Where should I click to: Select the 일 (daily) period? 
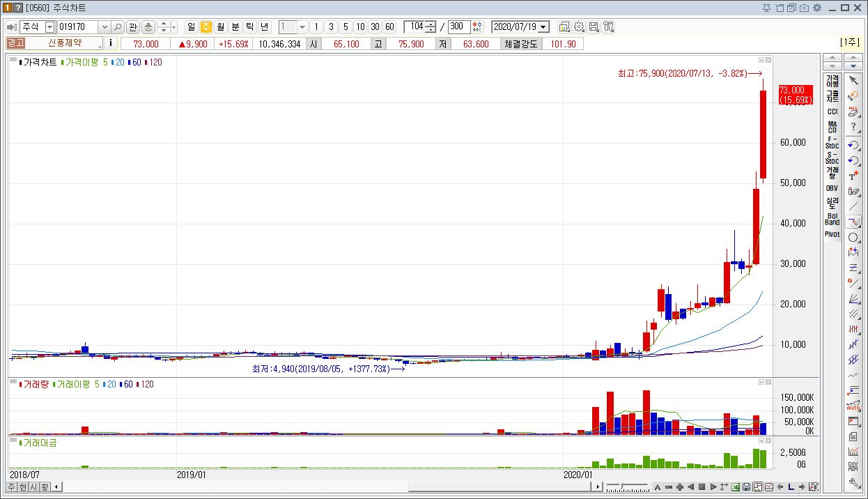pyautogui.click(x=192, y=26)
